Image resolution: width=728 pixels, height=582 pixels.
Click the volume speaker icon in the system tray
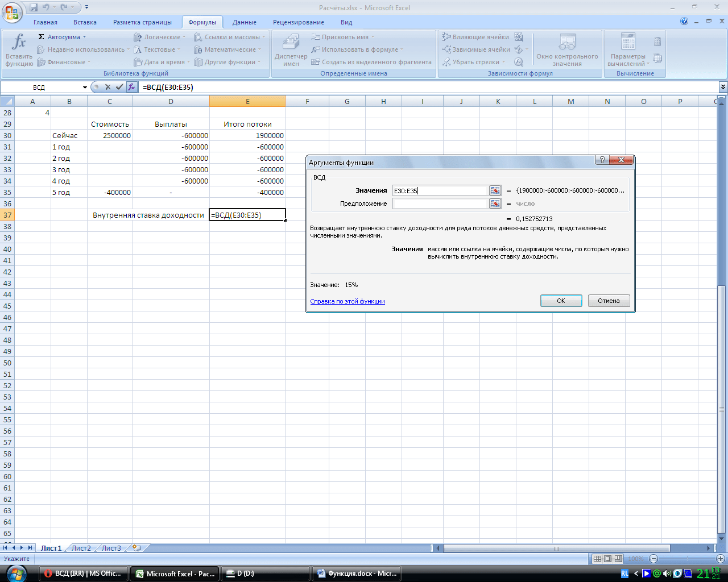[667, 573]
